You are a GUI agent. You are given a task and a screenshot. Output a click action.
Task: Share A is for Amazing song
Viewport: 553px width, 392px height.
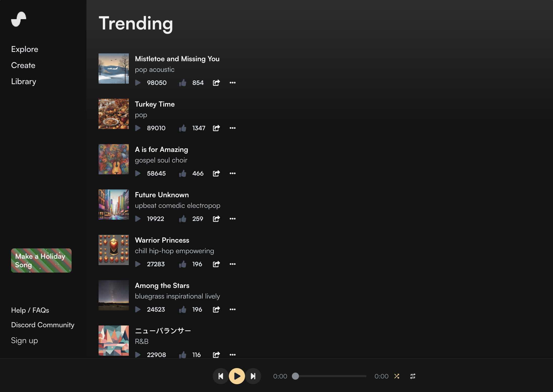coord(216,173)
